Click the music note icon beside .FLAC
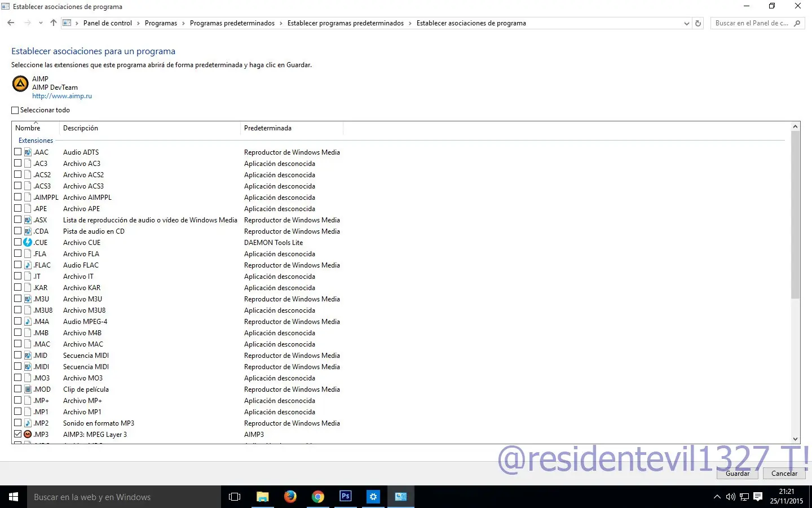The height and width of the screenshot is (508, 812). pyautogui.click(x=28, y=265)
